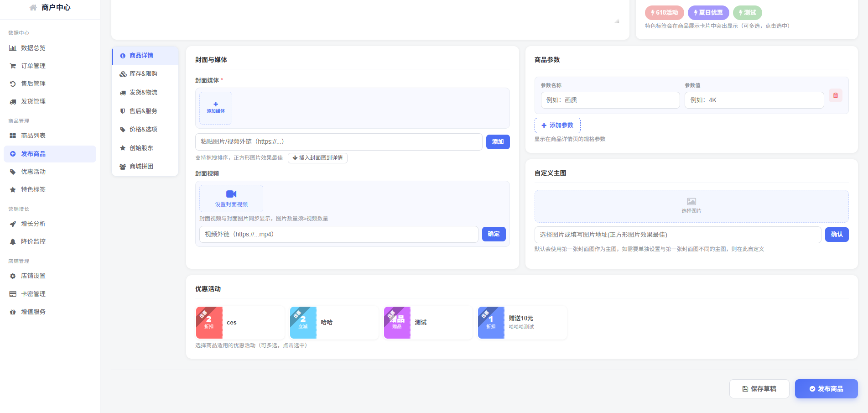The height and width of the screenshot is (413, 868).
Task: Focus the 粘贴图片/视频外链 input field
Action: click(339, 142)
